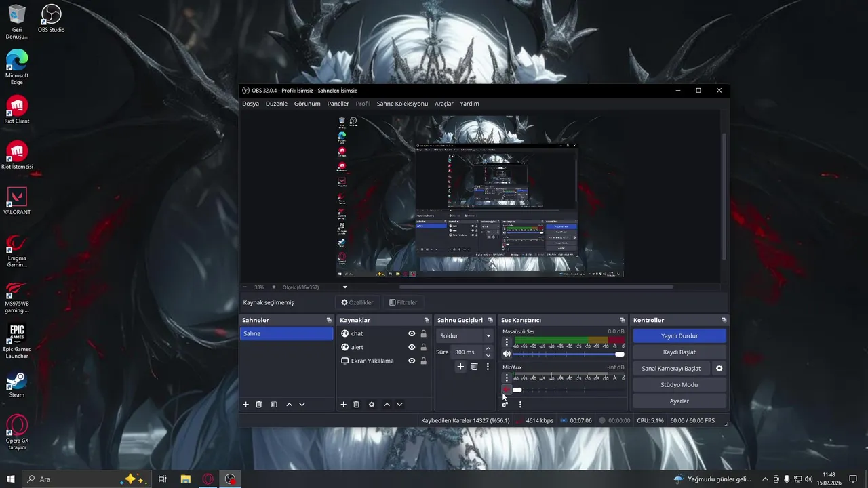
Task: Open the Mic/Aux three-dot options menu
Action: 507,378
